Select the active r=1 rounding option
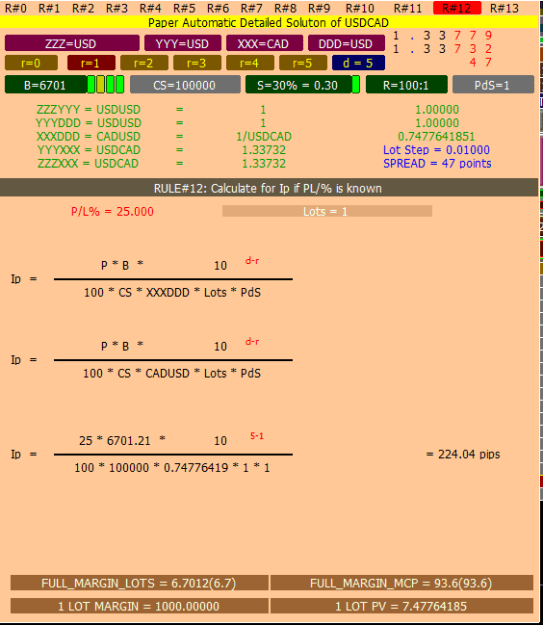Screen dimensions: 543x625 [91, 63]
